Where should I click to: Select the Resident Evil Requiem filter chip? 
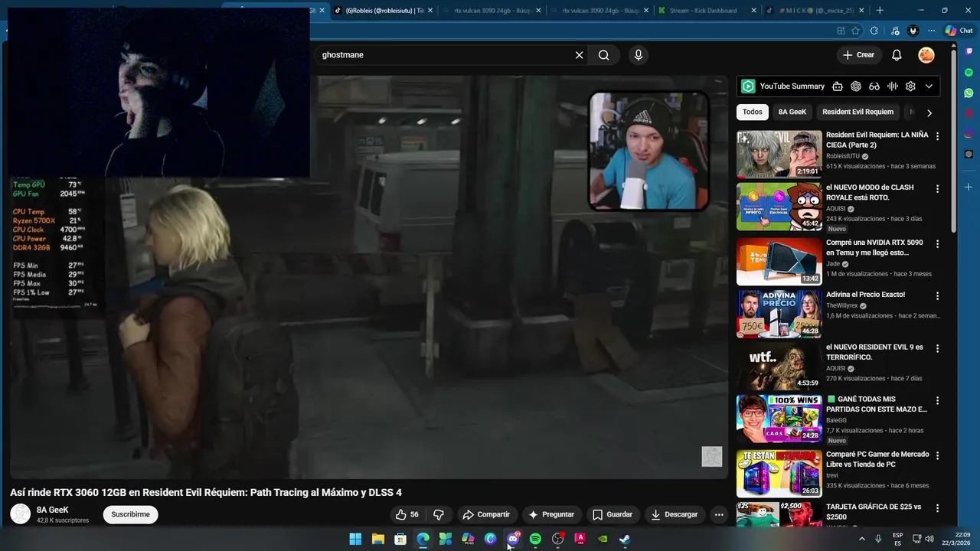(x=857, y=112)
